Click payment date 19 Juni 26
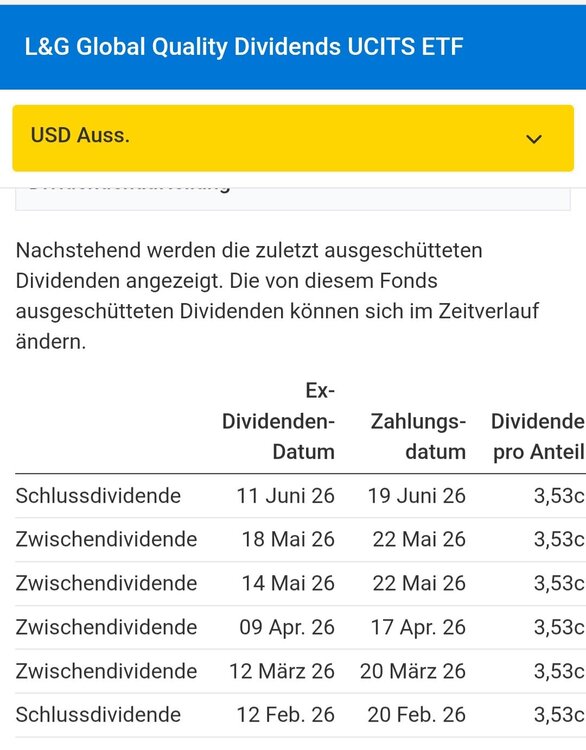The width and height of the screenshot is (586, 750). click(416, 496)
